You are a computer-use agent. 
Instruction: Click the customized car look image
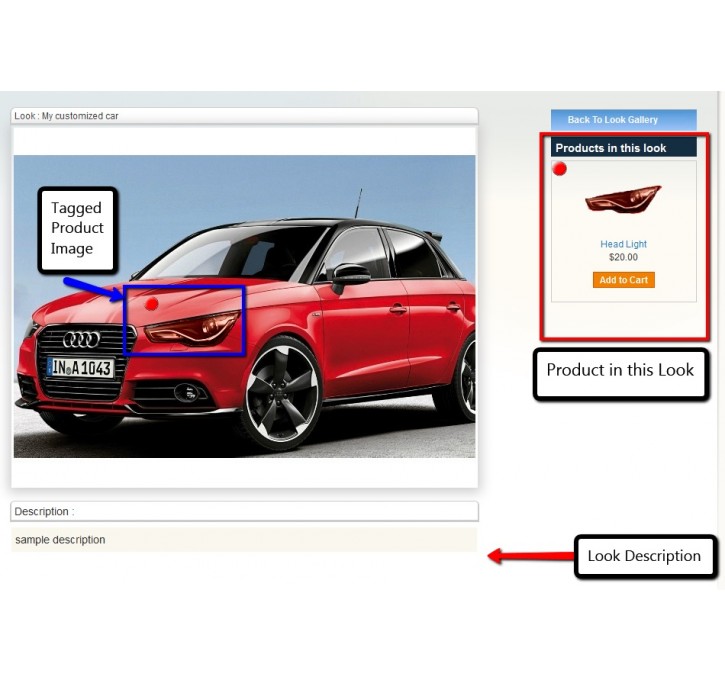tap(245, 306)
